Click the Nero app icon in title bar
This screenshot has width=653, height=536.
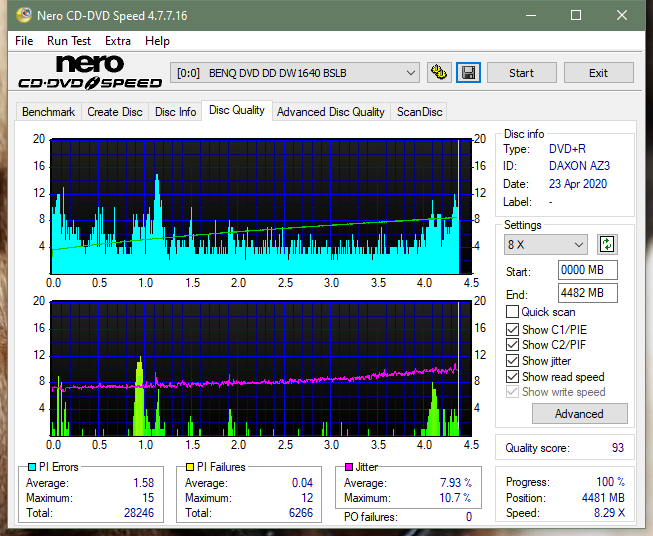coord(23,15)
